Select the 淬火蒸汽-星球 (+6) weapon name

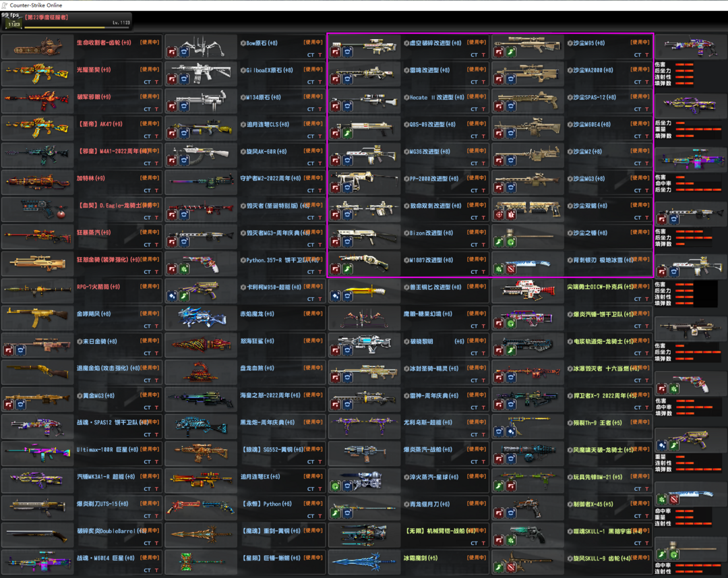[433, 478]
